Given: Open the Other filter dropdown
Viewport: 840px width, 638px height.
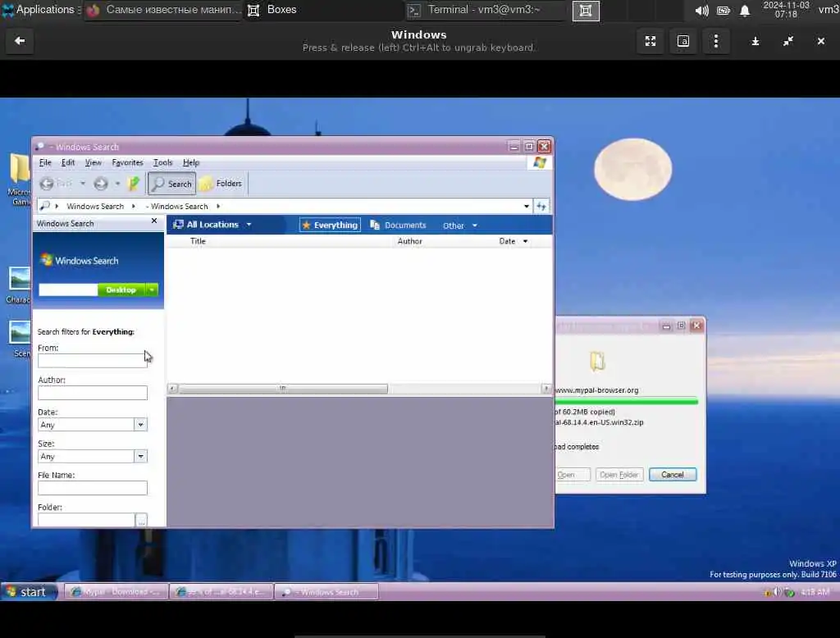Looking at the screenshot, I should click(x=459, y=226).
